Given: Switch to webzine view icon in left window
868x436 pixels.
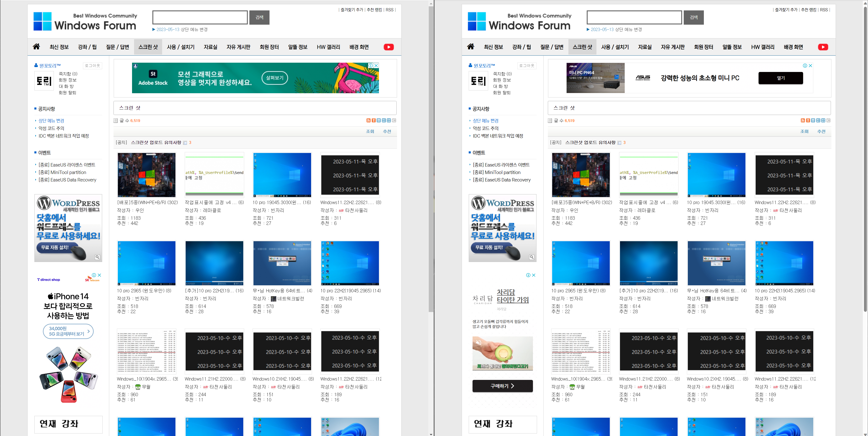Looking at the screenshot, I should coord(384,120).
